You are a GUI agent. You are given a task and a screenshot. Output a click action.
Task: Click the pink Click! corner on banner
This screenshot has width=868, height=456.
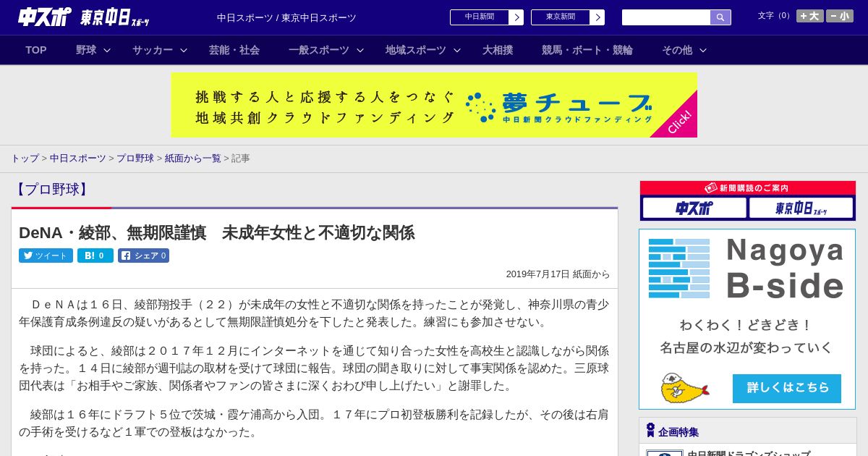point(681,121)
